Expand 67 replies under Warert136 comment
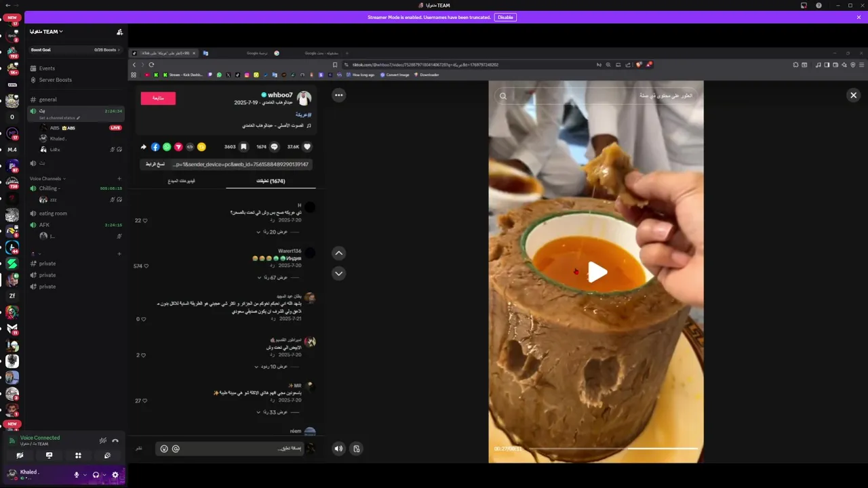868x488 pixels. coord(274,277)
